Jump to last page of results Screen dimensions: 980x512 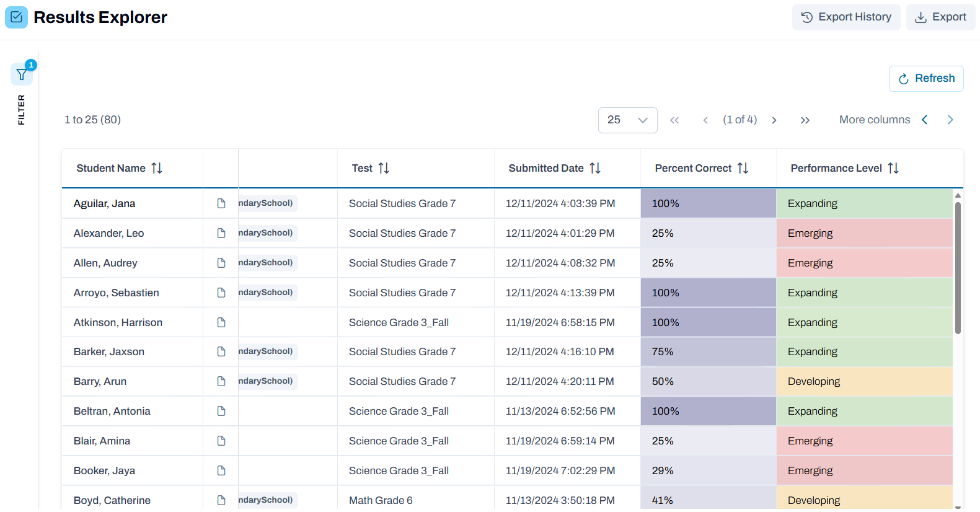coord(805,120)
